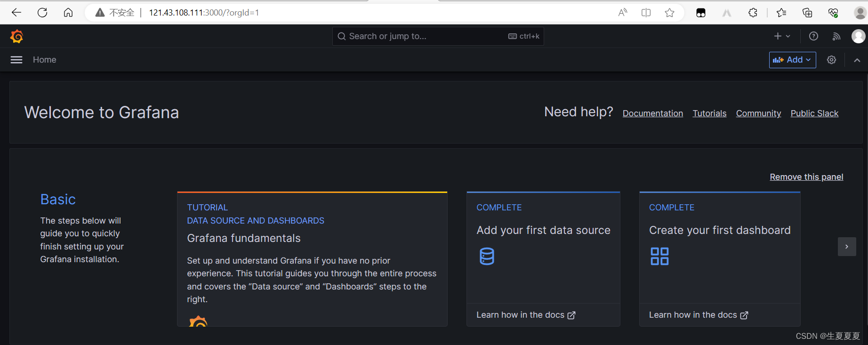Open Learn how in docs for dashboard
Screen dimensions: 868x345
(699, 315)
